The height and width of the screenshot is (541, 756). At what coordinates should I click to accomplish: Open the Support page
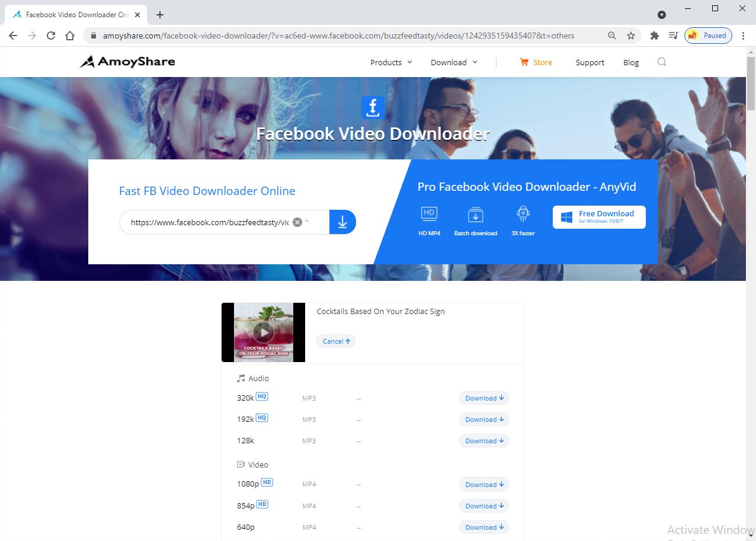click(590, 62)
